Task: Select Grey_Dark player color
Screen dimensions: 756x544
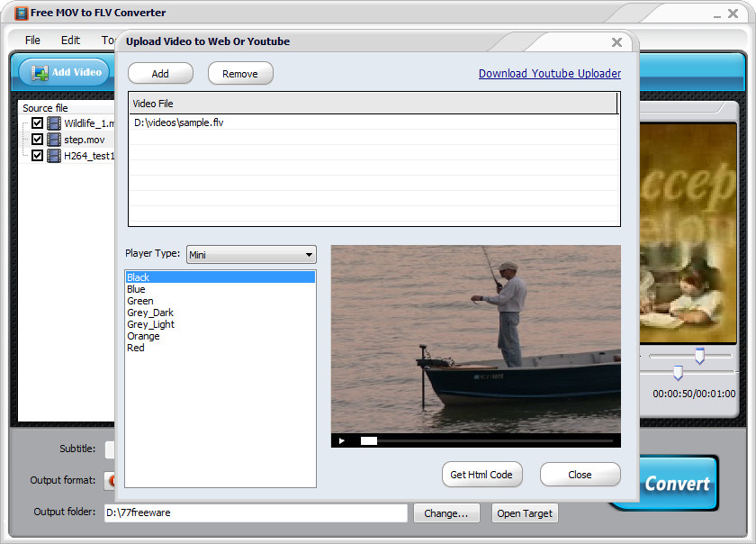Action: (x=150, y=313)
